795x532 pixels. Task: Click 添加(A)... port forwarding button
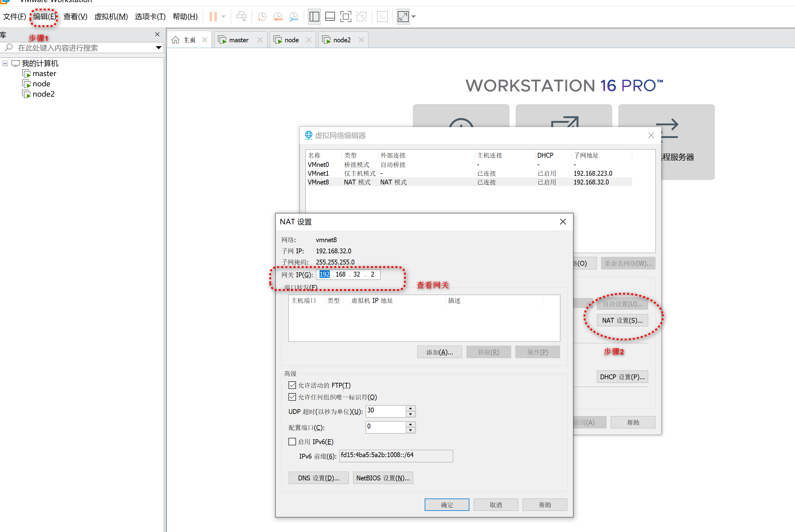pyautogui.click(x=439, y=352)
